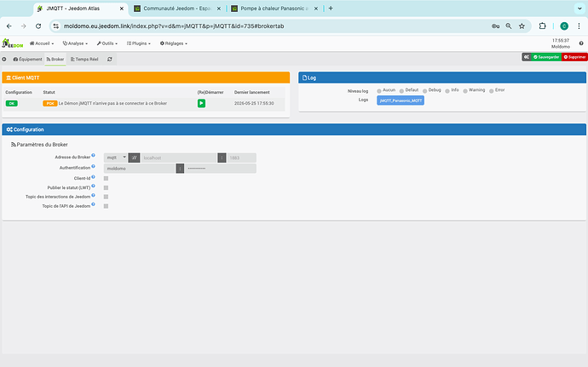This screenshot has width=588, height=367.
Task: Restart the MQTT client with the green play button
Action: 201,103
